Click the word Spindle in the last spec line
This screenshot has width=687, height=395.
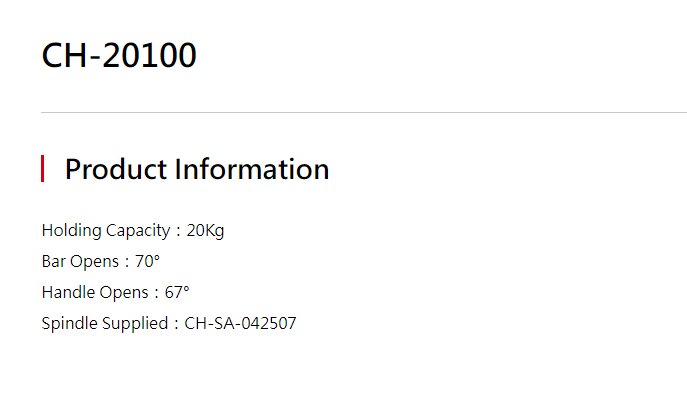point(70,324)
